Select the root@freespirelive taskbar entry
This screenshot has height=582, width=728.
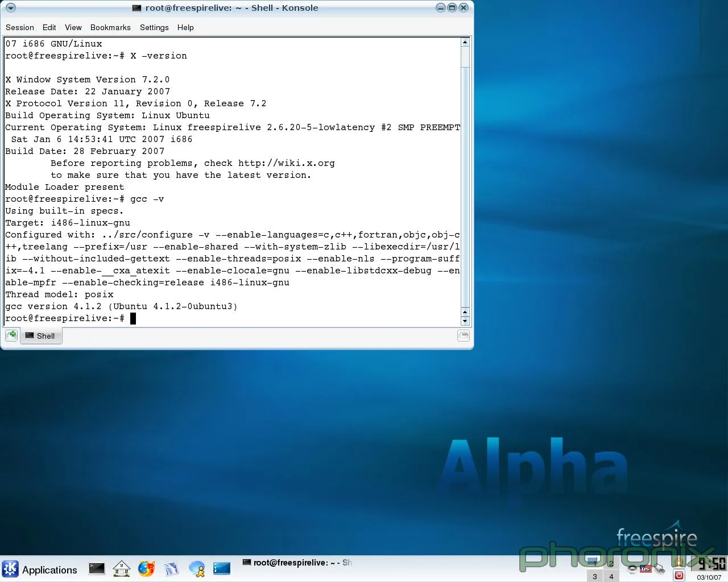point(297,563)
